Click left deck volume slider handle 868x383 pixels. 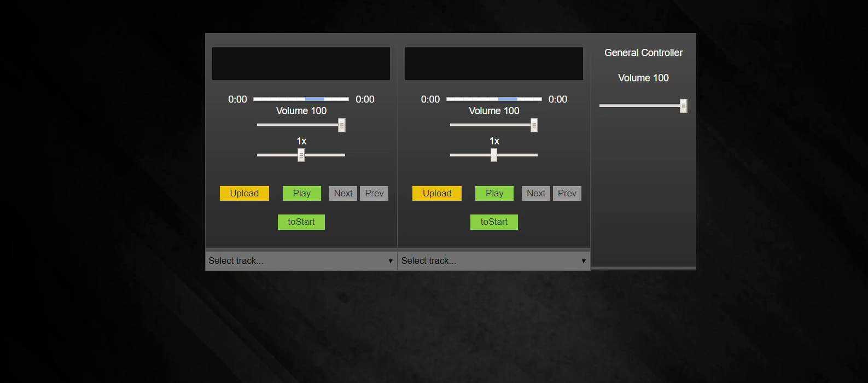click(x=342, y=125)
